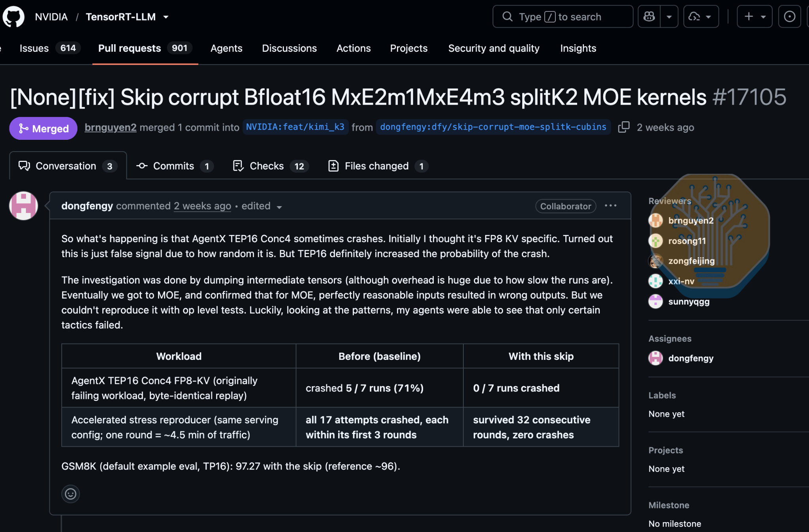Open the Projects tab
This screenshot has width=809, height=532.
click(x=409, y=48)
